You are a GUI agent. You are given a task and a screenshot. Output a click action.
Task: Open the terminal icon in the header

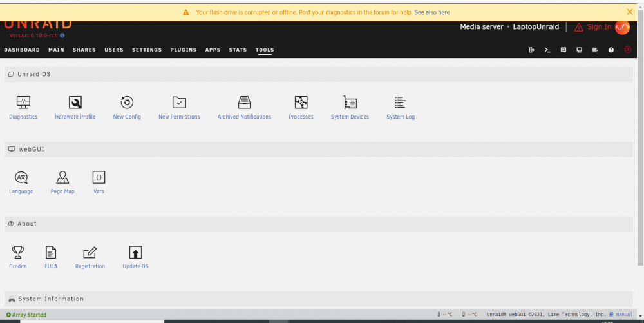pos(547,50)
